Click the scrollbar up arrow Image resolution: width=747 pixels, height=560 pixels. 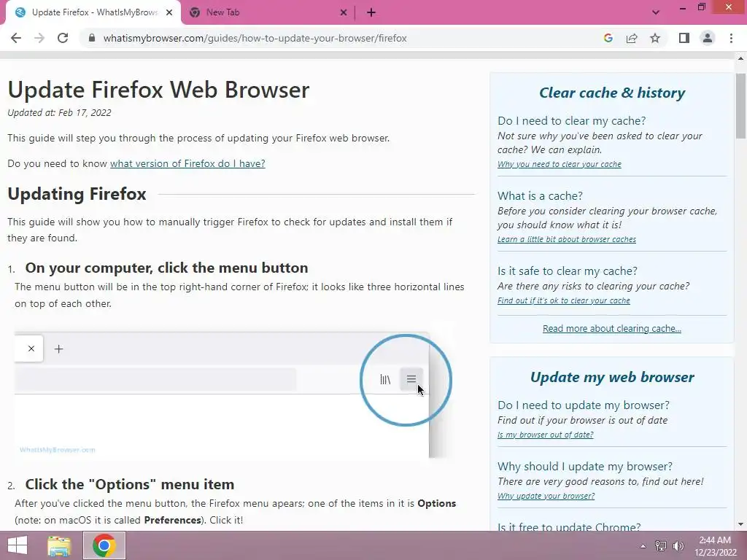click(740, 58)
